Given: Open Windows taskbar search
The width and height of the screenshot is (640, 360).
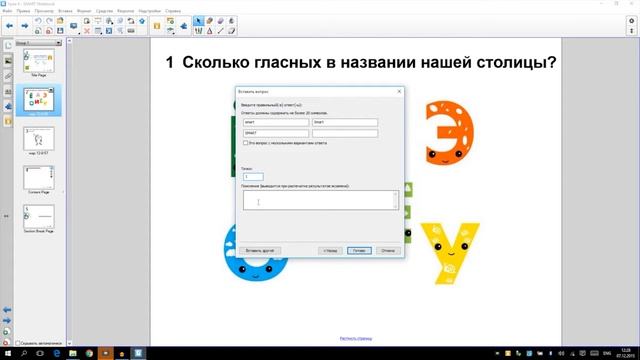Looking at the screenshot, I should click(24, 353).
